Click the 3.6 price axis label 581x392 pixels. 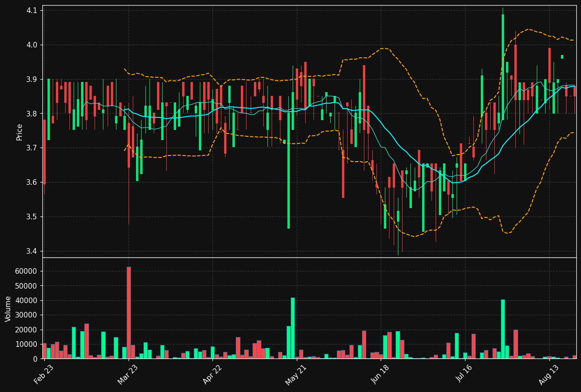click(32, 182)
